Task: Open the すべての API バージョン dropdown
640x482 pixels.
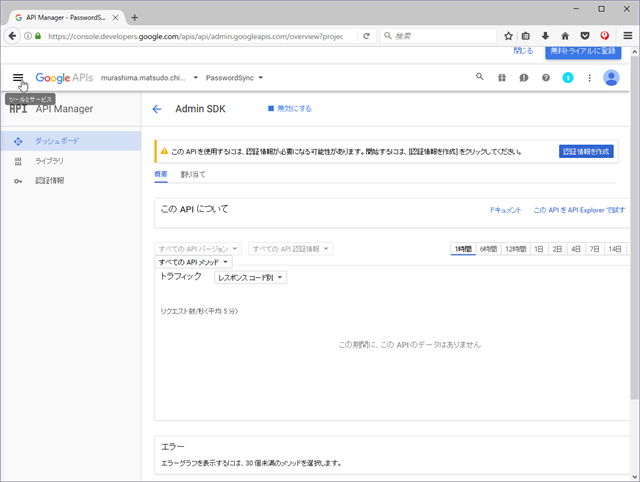Action: pyautogui.click(x=198, y=249)
